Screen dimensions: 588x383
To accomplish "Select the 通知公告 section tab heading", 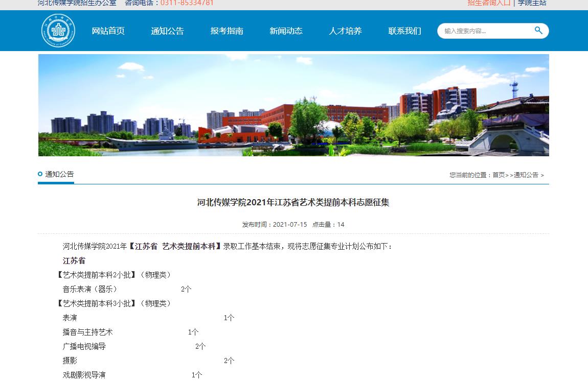I will [x=59, y=174].
